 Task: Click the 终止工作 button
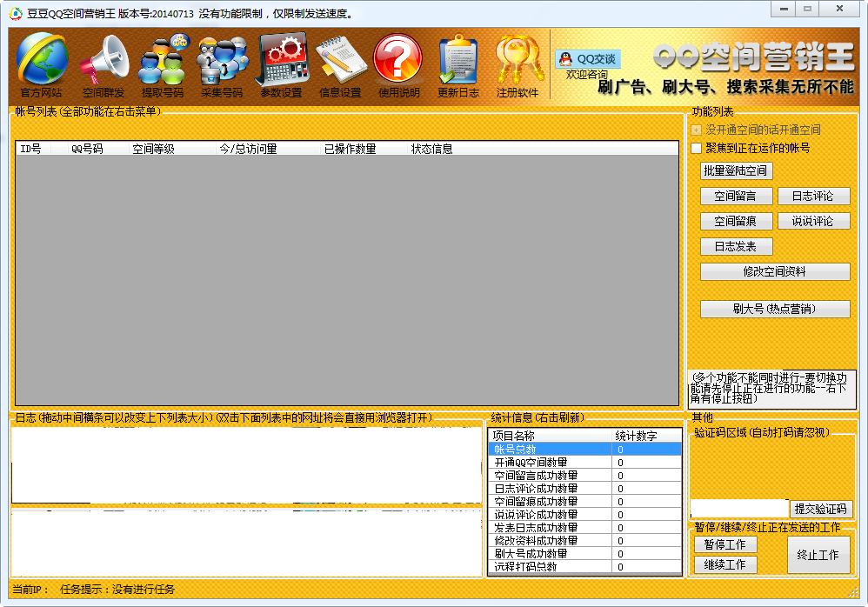[x=818, y=555]
